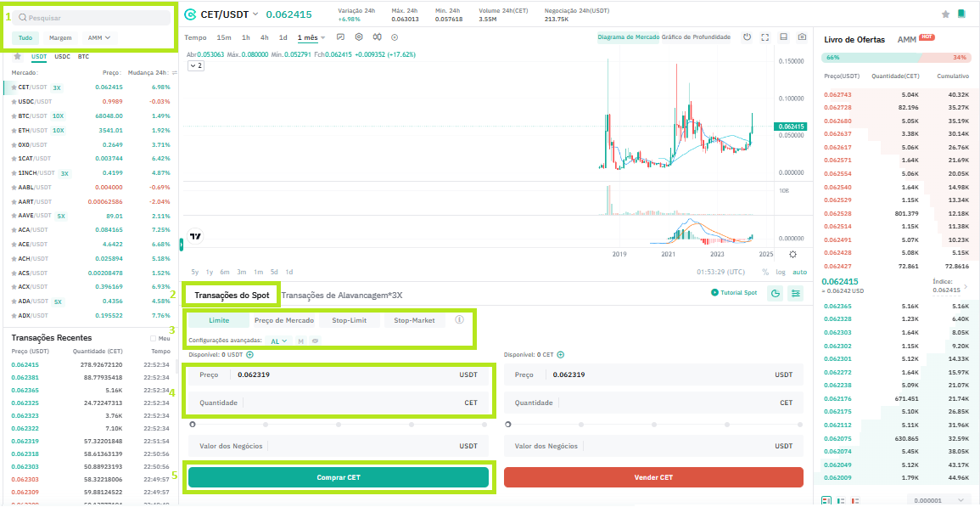Collapse chart indicators legend chevron
Screen dimensions: 980x507
pyautogui.click(x=195, y=65)
